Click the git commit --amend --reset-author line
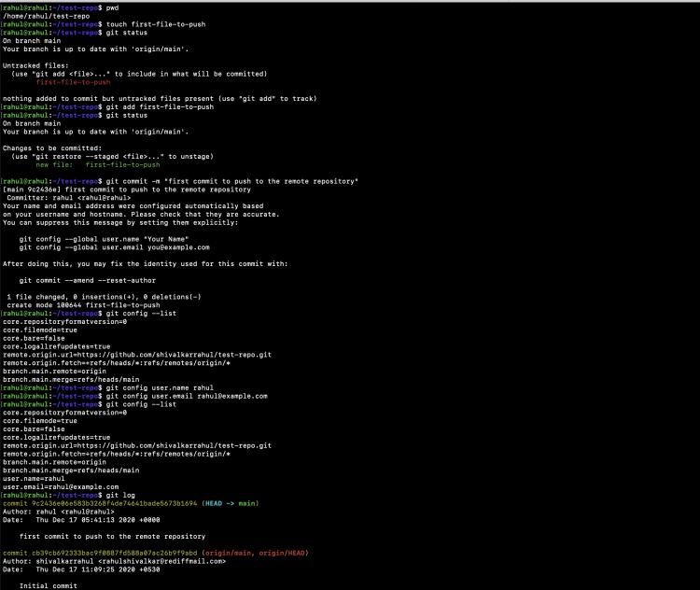This screenshot has width=700, height=590. pyautogui.click(x=93, y=280)
